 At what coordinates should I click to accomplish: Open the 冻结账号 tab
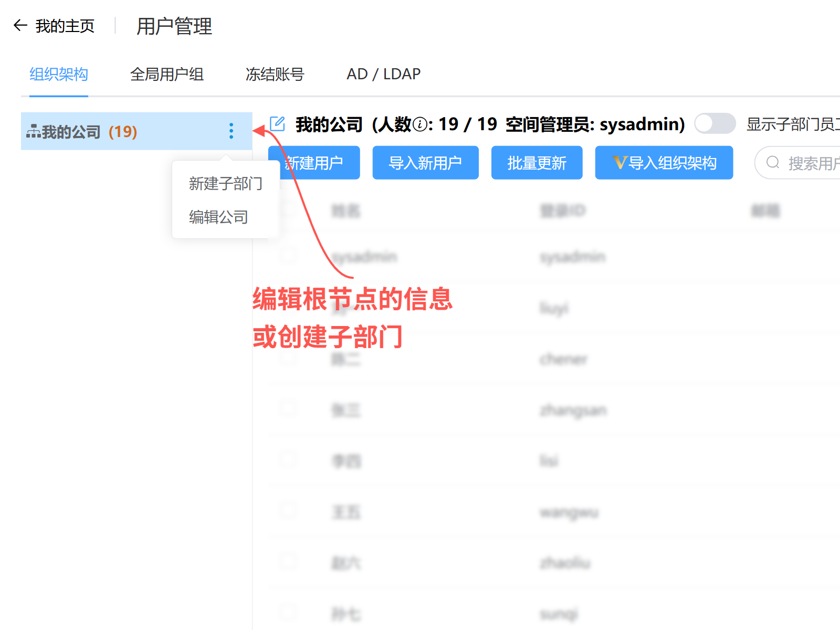pos(275,74)
